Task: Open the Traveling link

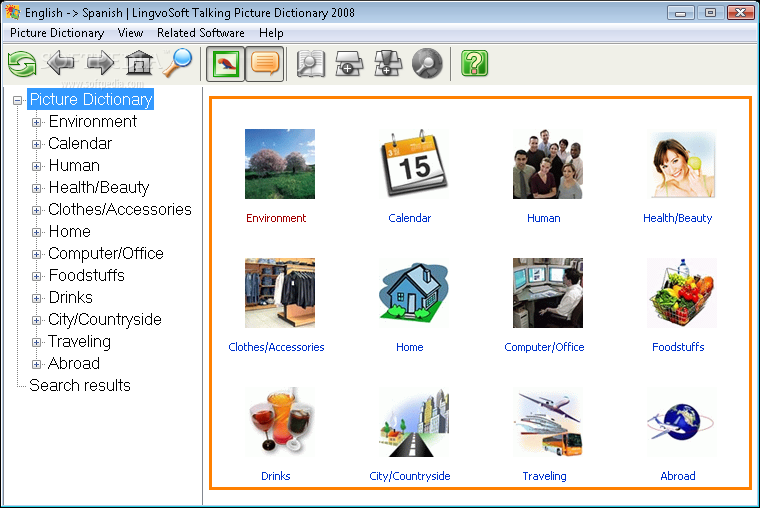Action: coord(544,476)
